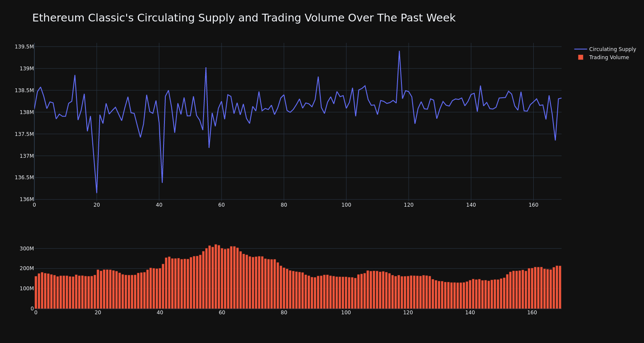Click the 300M volume axis label
The width and height of the screenshot is (644, 343).
tap(27, 249)
